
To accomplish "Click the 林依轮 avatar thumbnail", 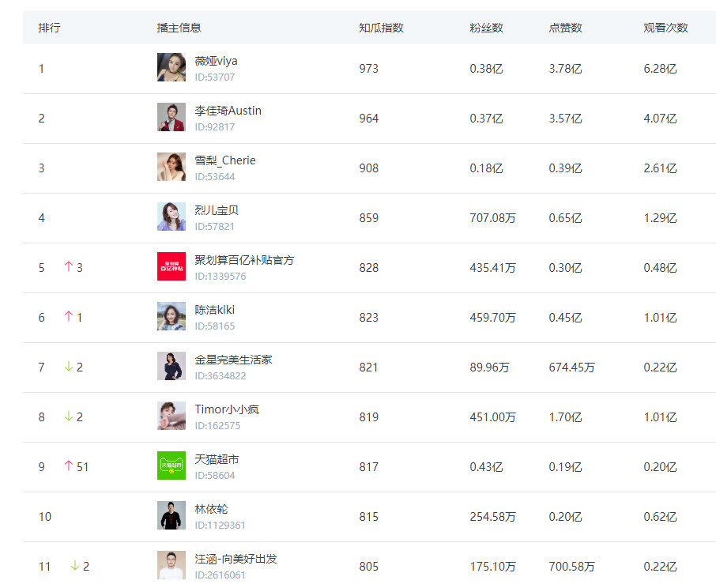I will click(x=171, y=516).
